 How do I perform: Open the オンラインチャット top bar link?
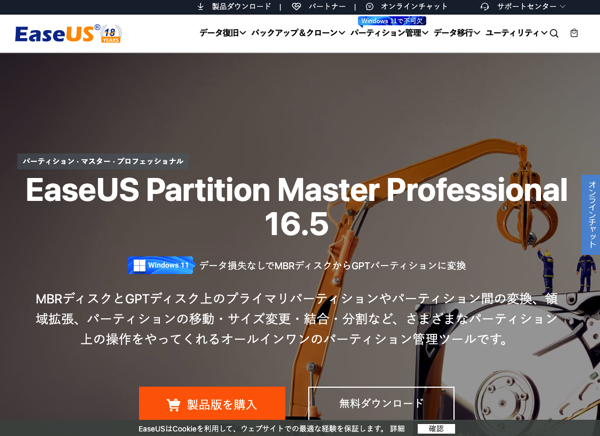[x=414, y=7]
